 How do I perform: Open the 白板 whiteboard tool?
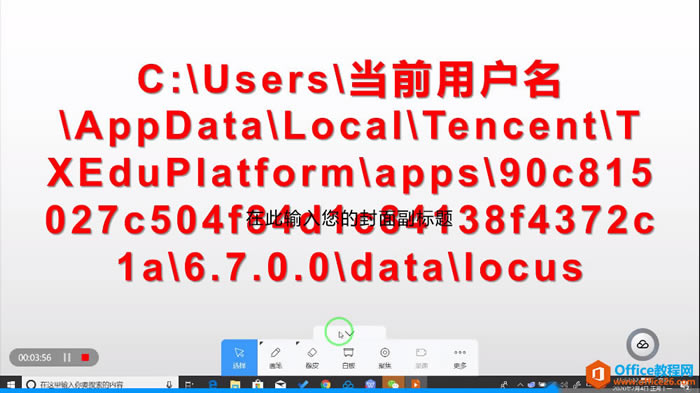(x=348, y=358)
